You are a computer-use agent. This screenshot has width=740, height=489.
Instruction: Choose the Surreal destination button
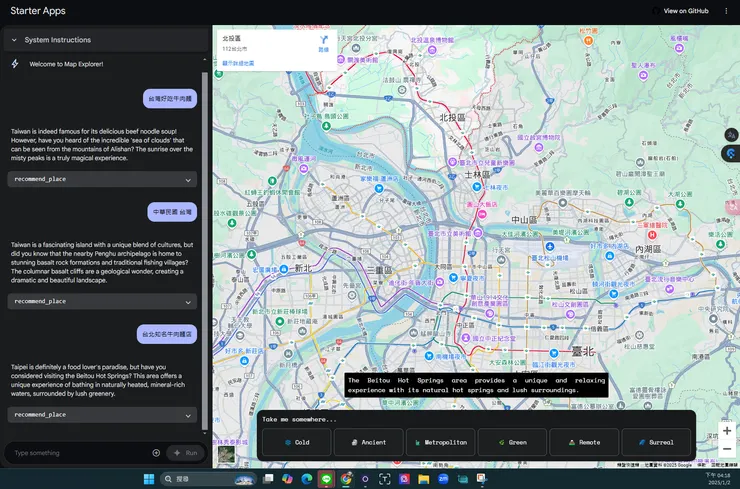tap(656, 443)
